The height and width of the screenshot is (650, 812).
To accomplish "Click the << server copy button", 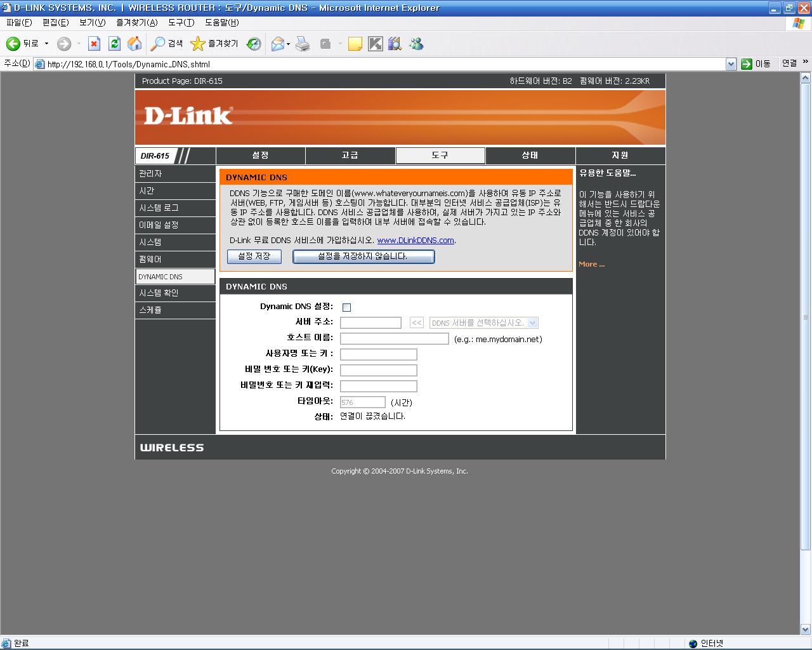I will [x=417, y=322].
